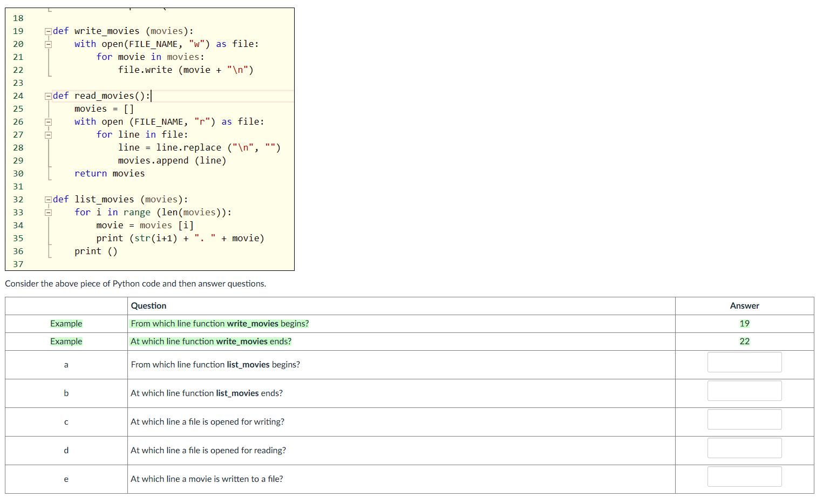Click question 'From which line function list_movies begins?'
Screen dimensions: 823x504
215,365
